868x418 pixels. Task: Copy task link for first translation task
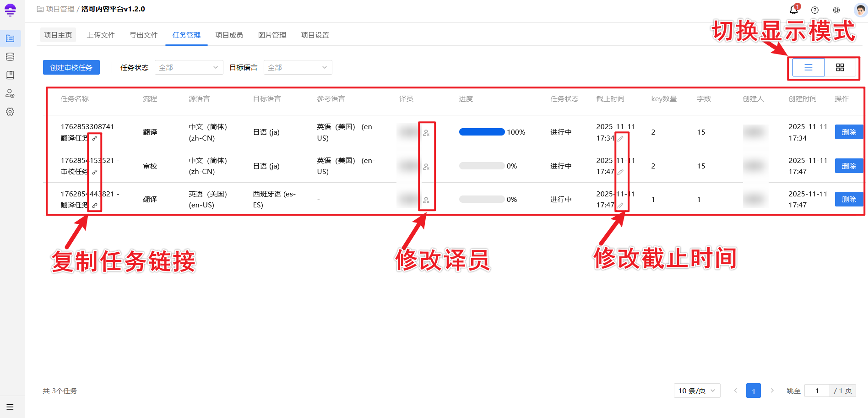(x=95, y=138)
